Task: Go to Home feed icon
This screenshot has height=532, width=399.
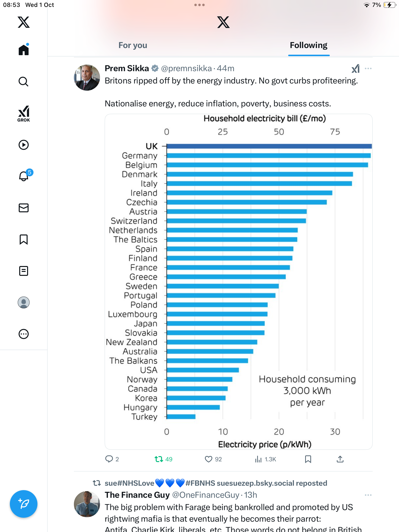Action: pos(24,50)
